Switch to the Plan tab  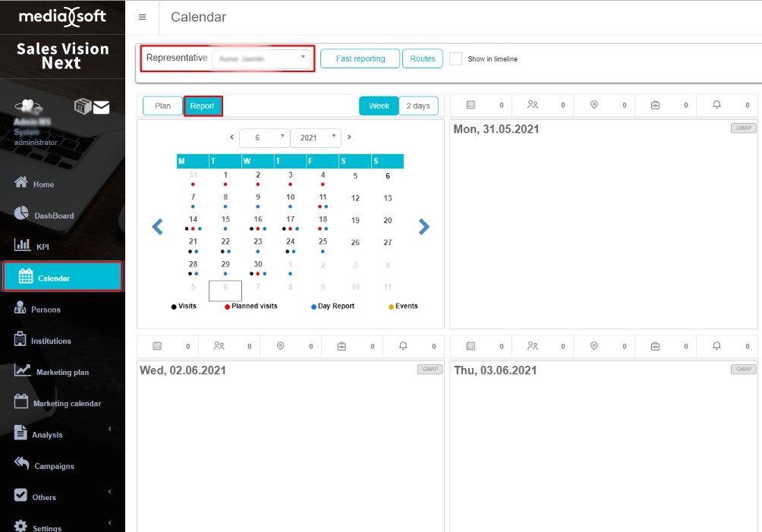[x=162, y=105]
